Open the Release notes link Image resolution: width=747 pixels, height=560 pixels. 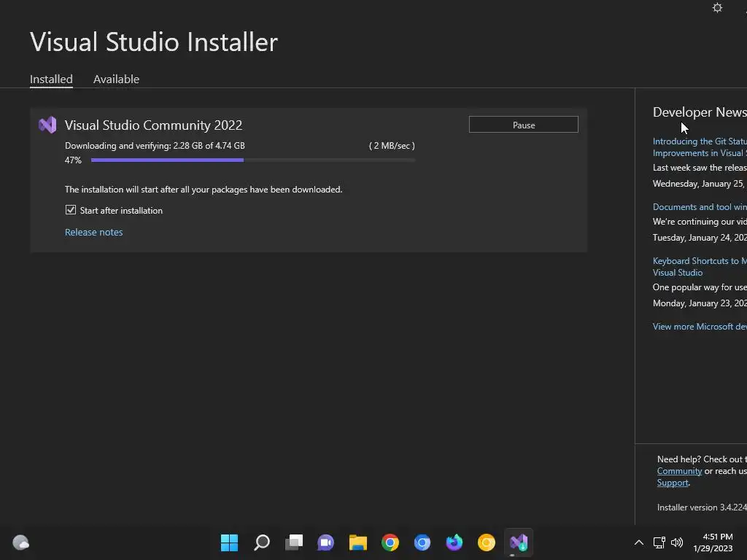coord(94,232)
